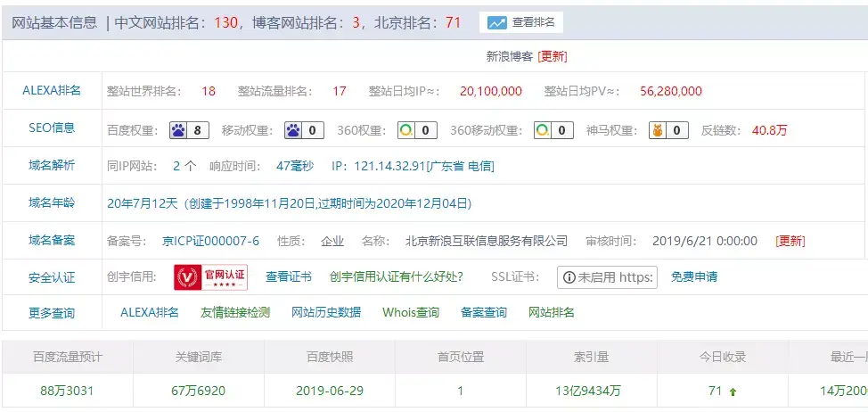Click the green up arrow beside 71
Viewport: 868px width, 412px height.
pyautogui.click(x=733, y=392)
